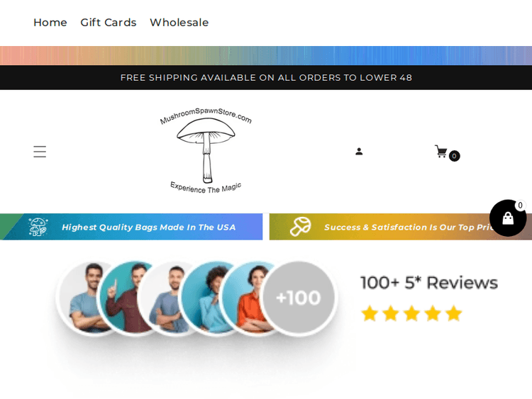Image resolution: width=532 pixels, height=399 pixels.
Task: Click the cart count badge showing 0
Action: point(454,156)
